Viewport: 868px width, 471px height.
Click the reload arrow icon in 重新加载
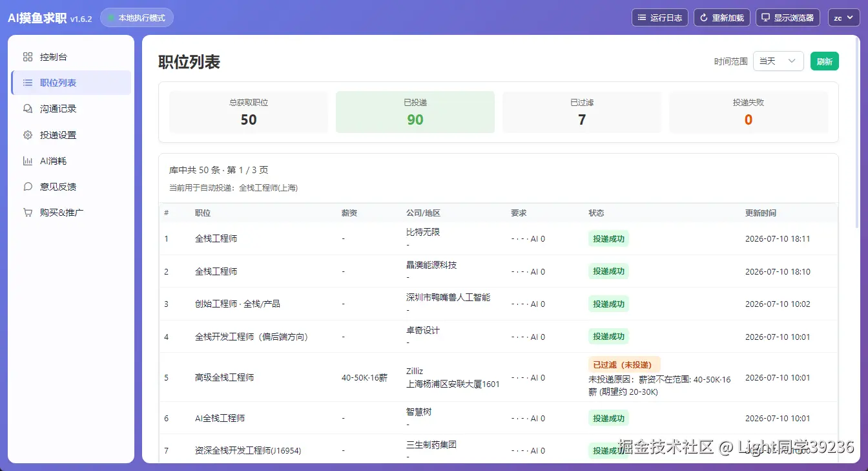point(703,17)
